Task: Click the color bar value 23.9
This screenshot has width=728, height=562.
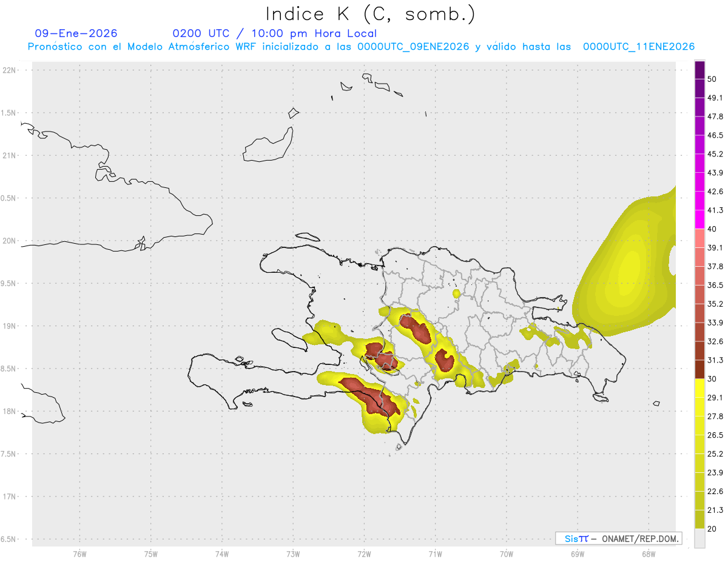Action: pos(715,472)
